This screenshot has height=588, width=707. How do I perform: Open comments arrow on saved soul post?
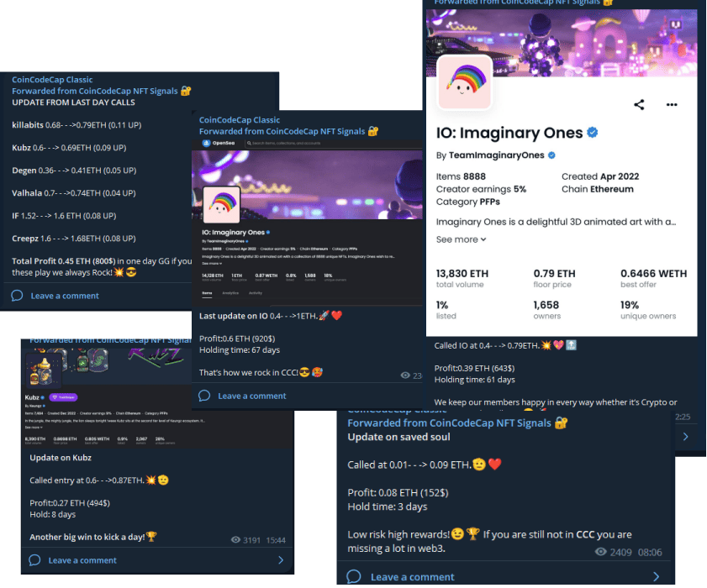(656, 576)
